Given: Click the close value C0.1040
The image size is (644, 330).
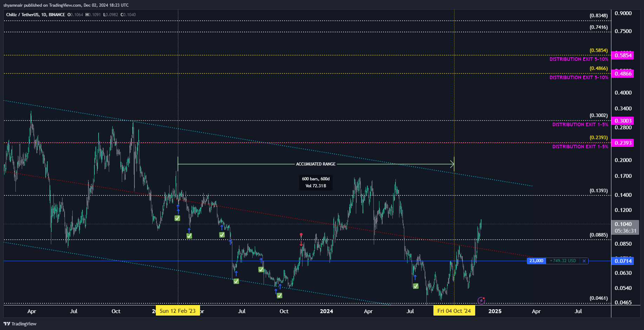Looking at the screenshot, I should 128,15.
